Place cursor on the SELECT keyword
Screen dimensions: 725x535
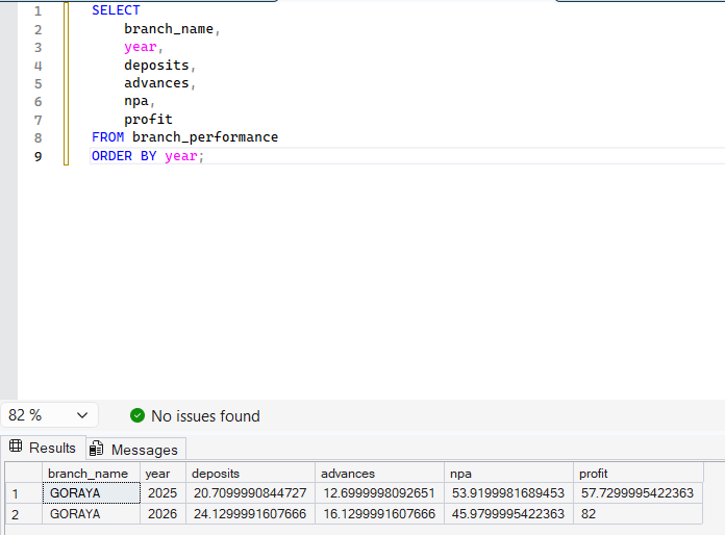tap(116, 10)
